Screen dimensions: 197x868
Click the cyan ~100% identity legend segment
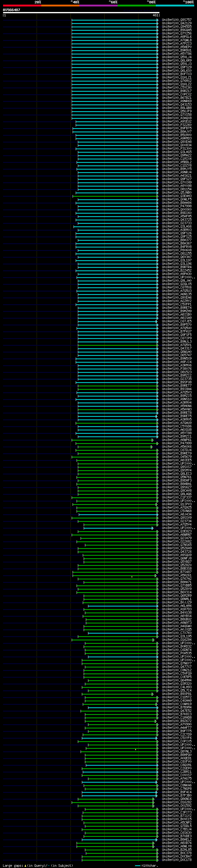(175, 6)
